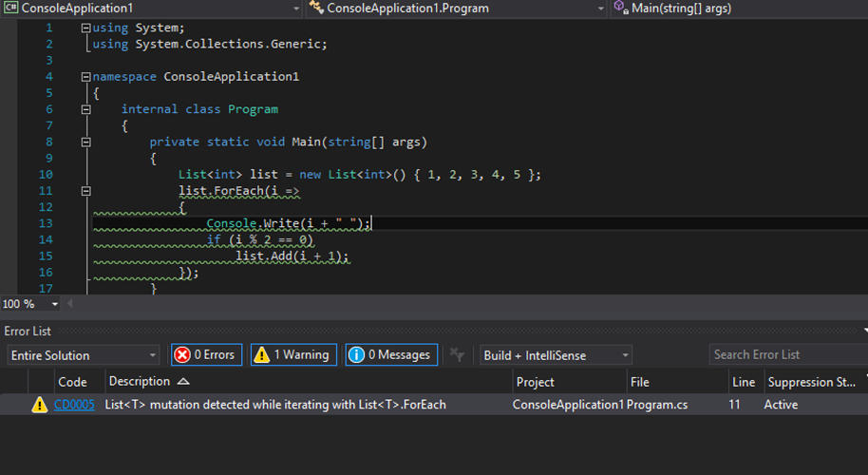Collapse the list.ForEach lambda block
The image size is (868, 475).
(x=85, y=191)
